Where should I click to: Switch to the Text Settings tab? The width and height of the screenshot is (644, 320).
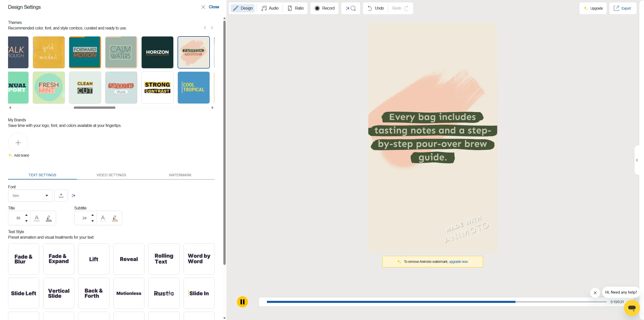pos(43,175)
